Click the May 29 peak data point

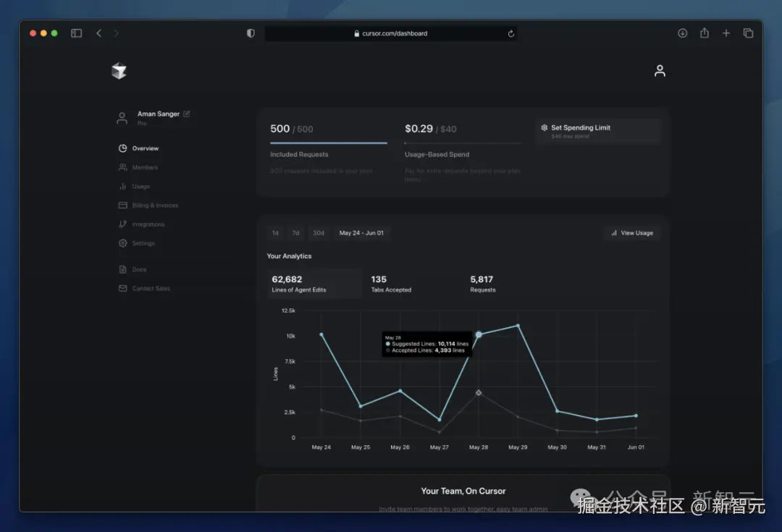tap(518, 326)
